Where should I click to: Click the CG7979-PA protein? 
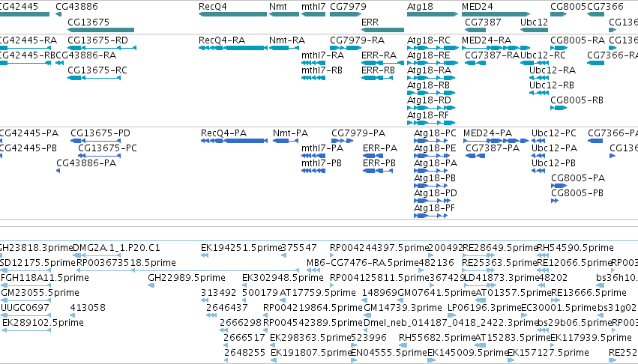point(342,141)
